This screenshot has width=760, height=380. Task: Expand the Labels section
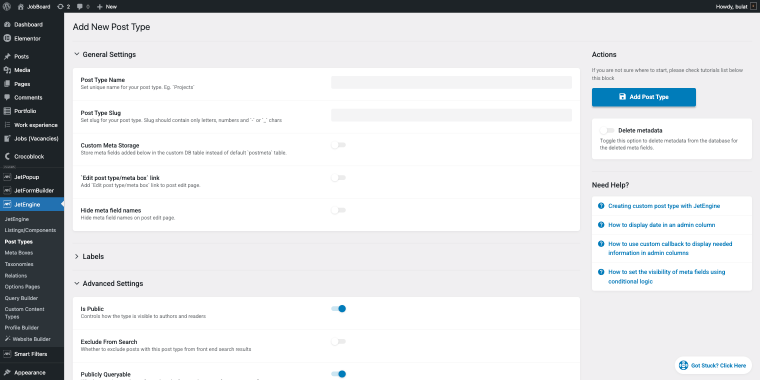[89, 256]
